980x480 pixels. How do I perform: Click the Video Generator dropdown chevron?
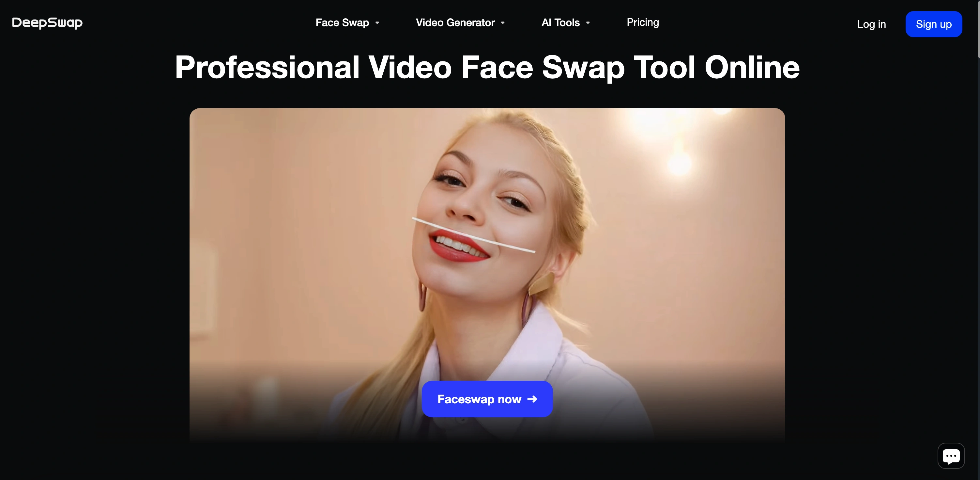pos(502,23)
